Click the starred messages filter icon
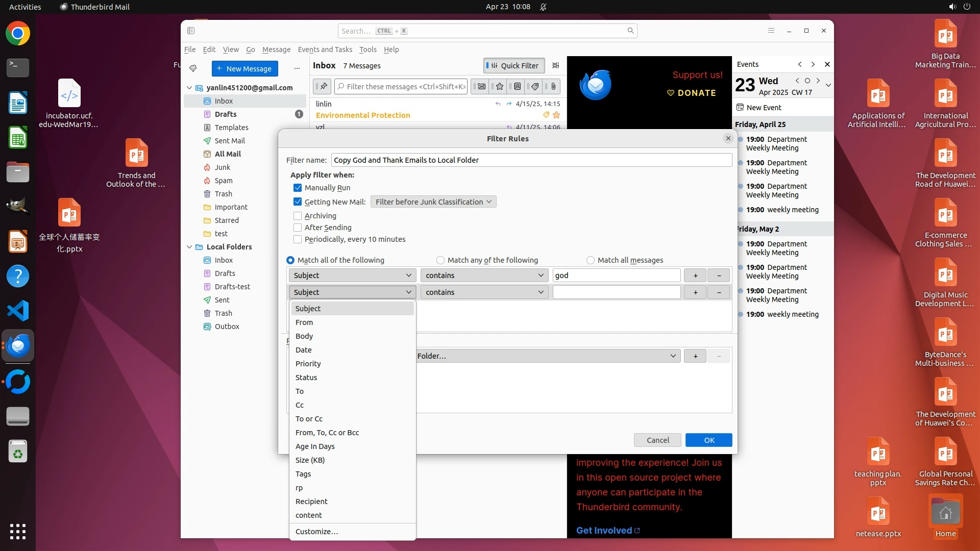Viewport: 980px width, 551px height. pos(500,87)
